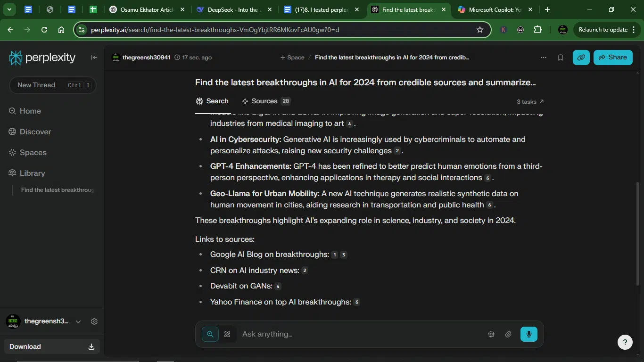Toggle the Research mode button in input box
Image resolution: width=644 pixels, height=362 pixels.
pos(227,334)
